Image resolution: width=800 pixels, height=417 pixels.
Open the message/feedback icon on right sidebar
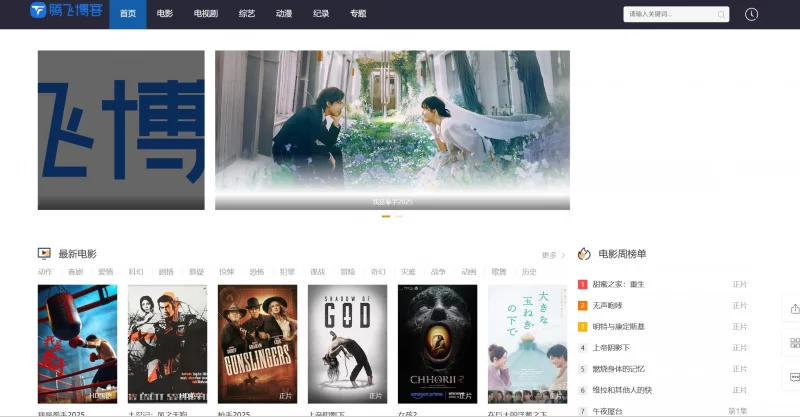(x=795, y=377)
